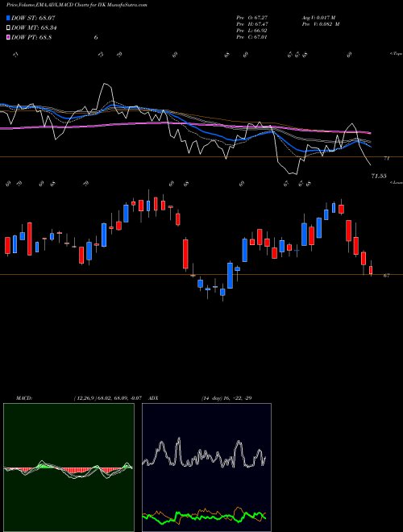Click the 'Pre L: 66.92' low value
This screenshot has width=403, height=532.
252,31
